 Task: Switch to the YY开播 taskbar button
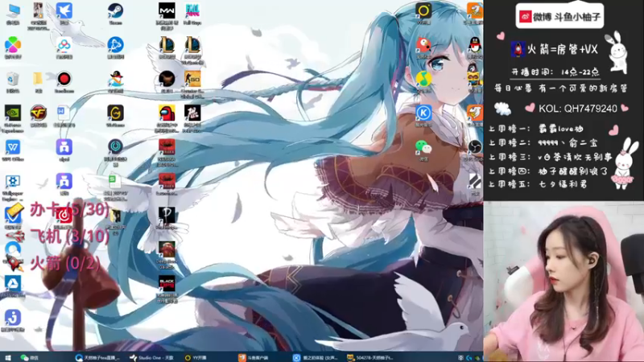(x=196, y=358)
